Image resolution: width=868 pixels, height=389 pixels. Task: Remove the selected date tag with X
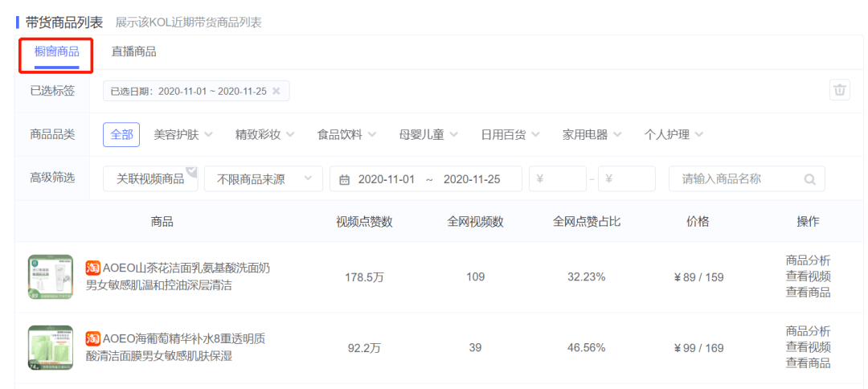[x=276, y=91]
